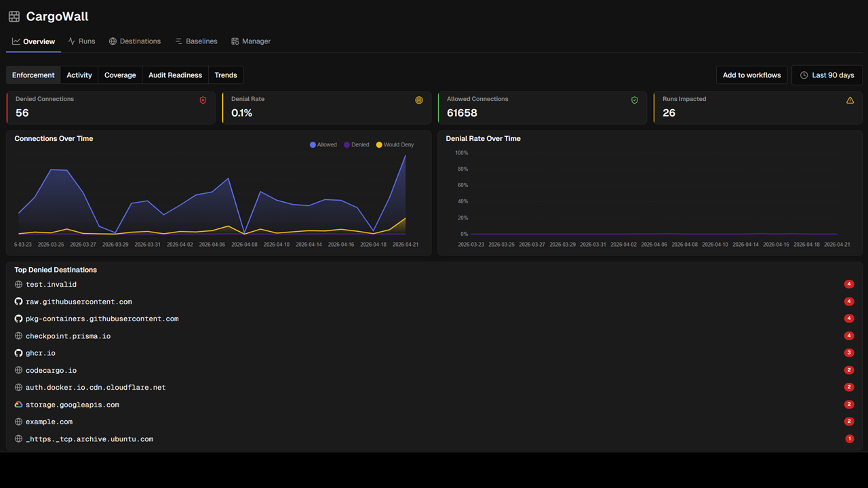This screenshot has width=868, height=488.
Task: Click the chart icon on the Overview tab
Action: 16,41
